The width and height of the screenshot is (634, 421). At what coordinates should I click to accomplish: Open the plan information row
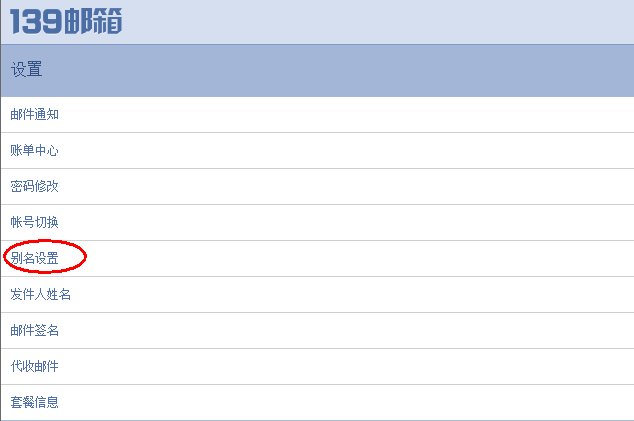tap(316, 402)
